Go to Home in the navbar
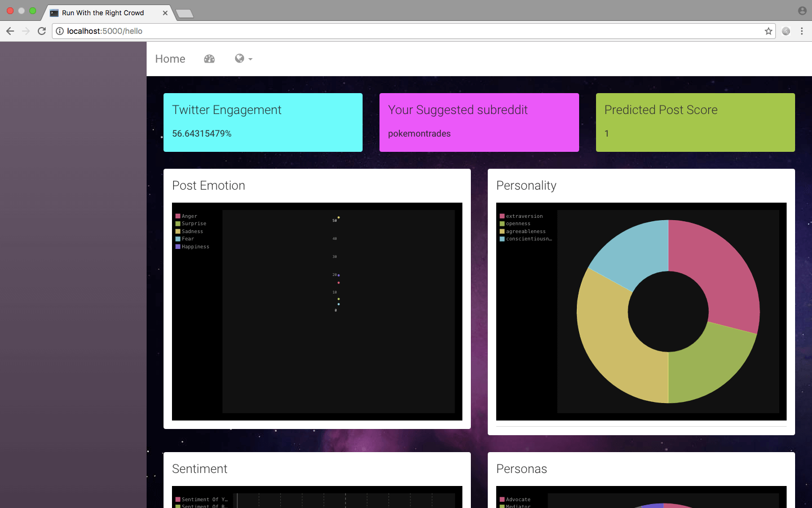Image resolution: width=812 pixels, height=508 pixels. click(170, 59)
